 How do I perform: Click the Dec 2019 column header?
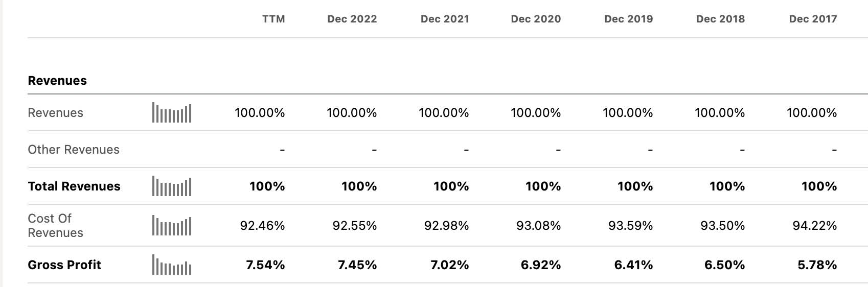point(628,19)
